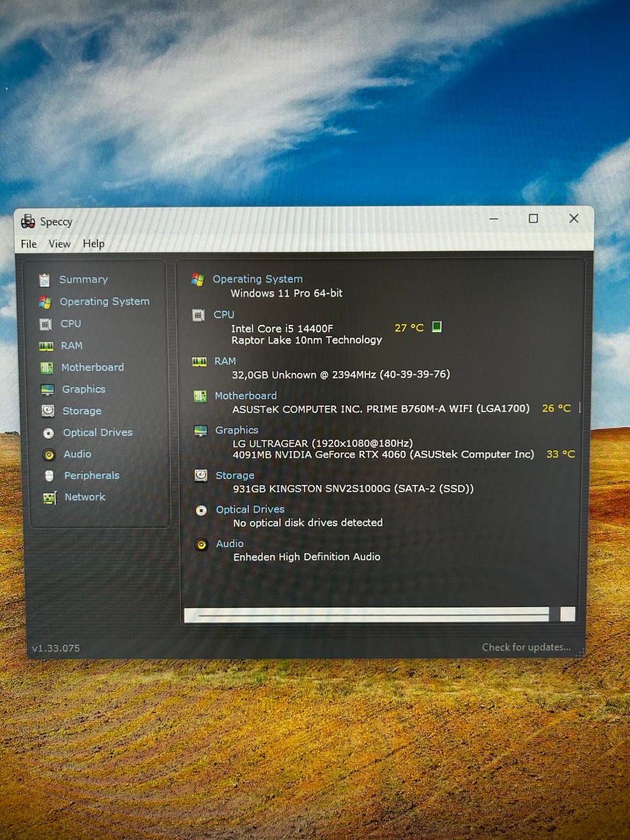Go to the RAM section in sidebar

tap(72, 345)
